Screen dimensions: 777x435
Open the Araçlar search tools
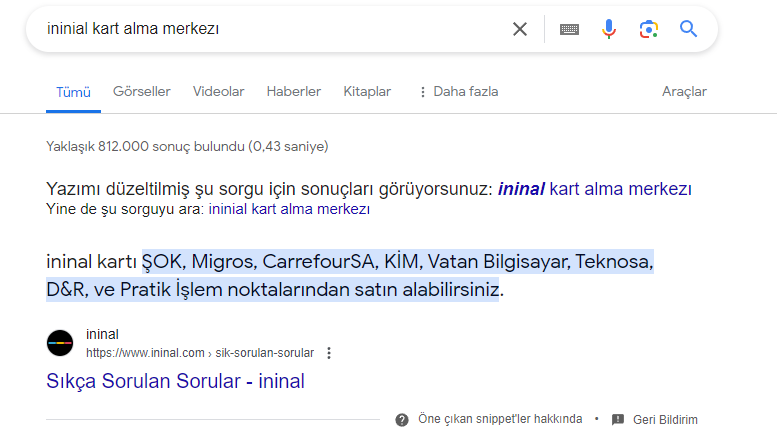[684, 92]
